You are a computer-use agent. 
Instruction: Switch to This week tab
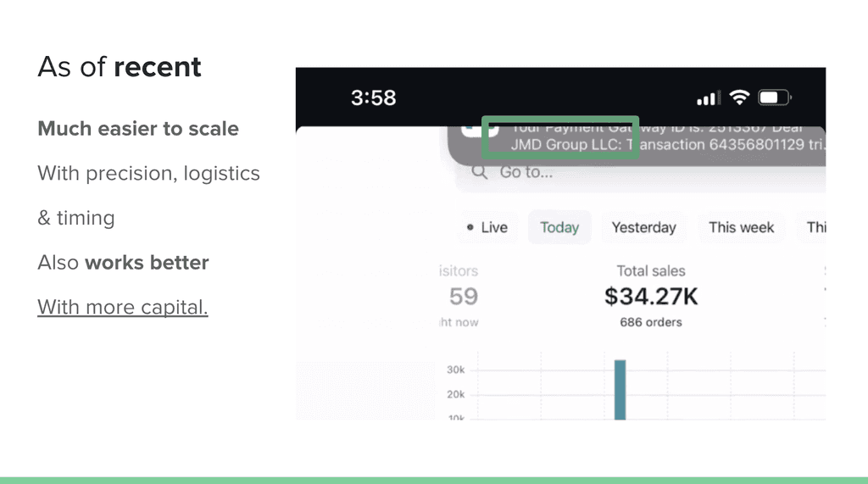point(741,227)
